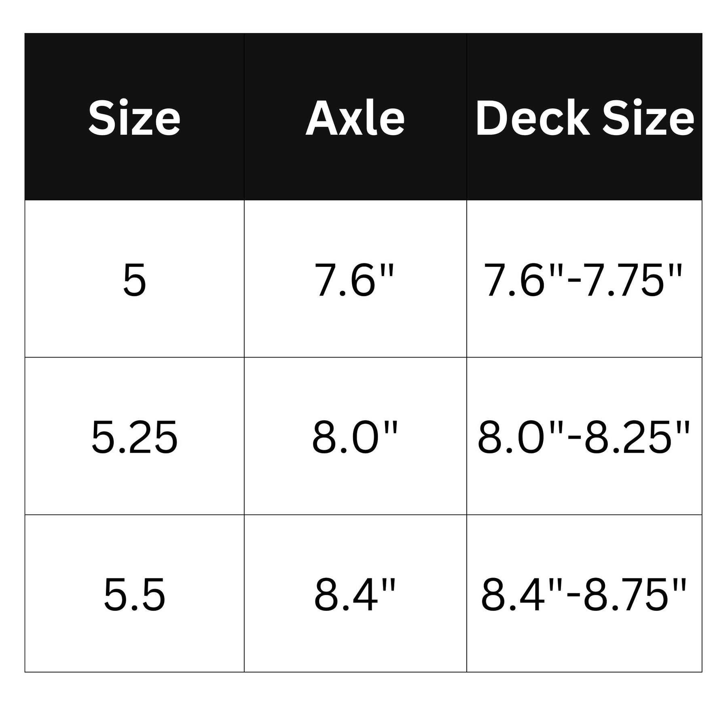
Task: Click the middle header in the black row
Action: coord(355,116)
